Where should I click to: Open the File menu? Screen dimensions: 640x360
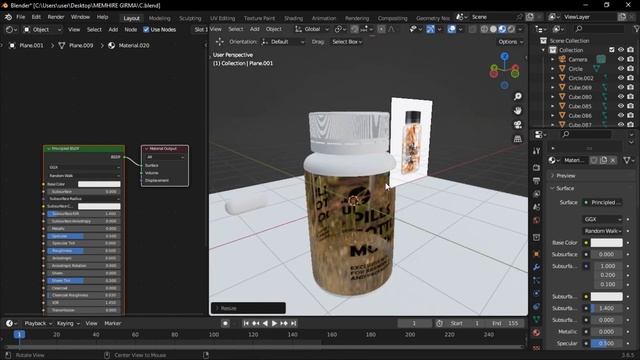(x=20, y=17)
